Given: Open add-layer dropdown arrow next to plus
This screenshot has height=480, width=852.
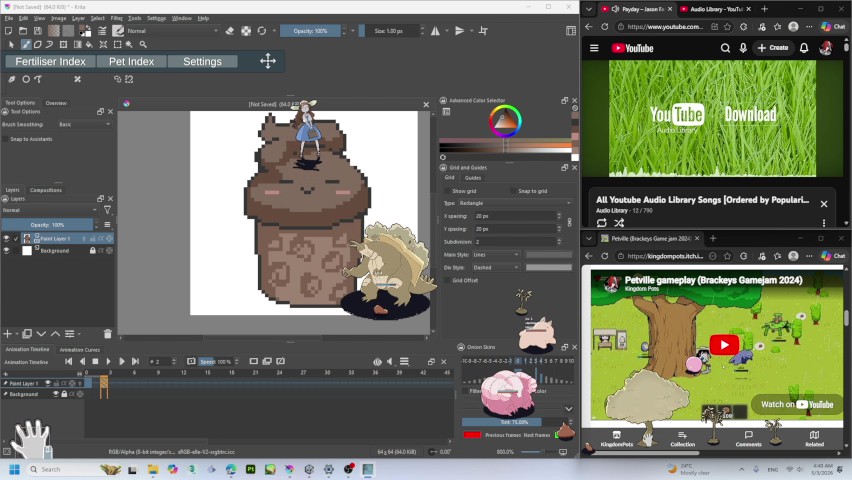Looking at the screenshot, I should [x=17, y=334].
